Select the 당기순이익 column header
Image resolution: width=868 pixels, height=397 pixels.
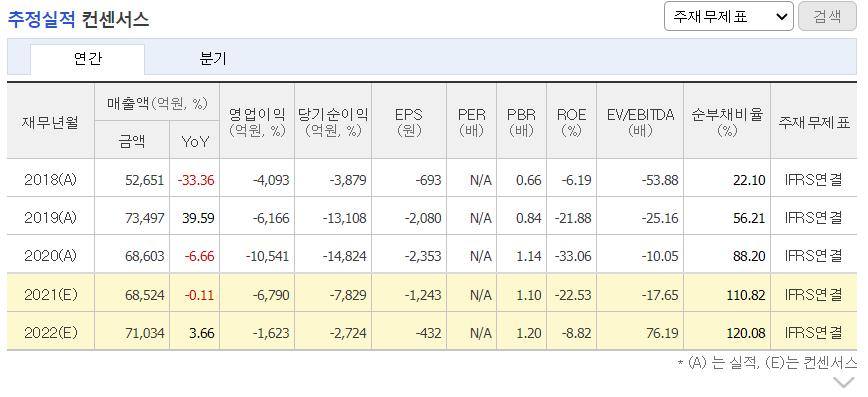point(333,122)
